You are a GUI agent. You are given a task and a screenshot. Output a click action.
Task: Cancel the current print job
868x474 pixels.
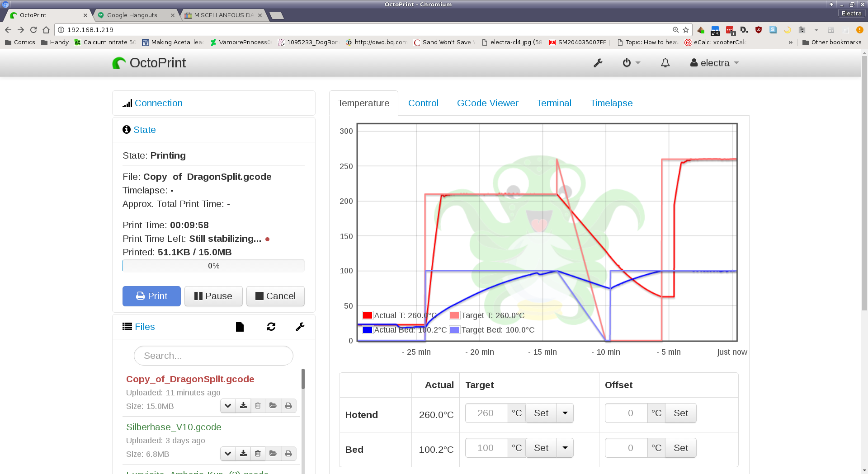click(275, 296)
